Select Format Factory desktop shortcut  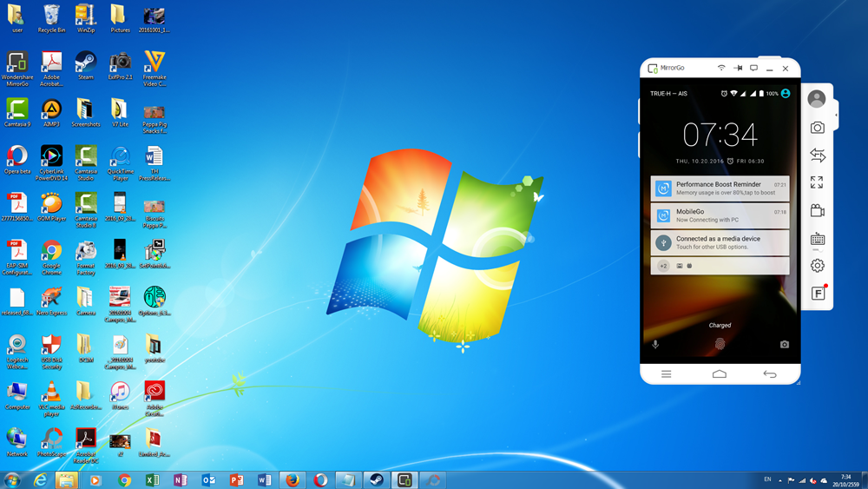click(x=86, y=257)
